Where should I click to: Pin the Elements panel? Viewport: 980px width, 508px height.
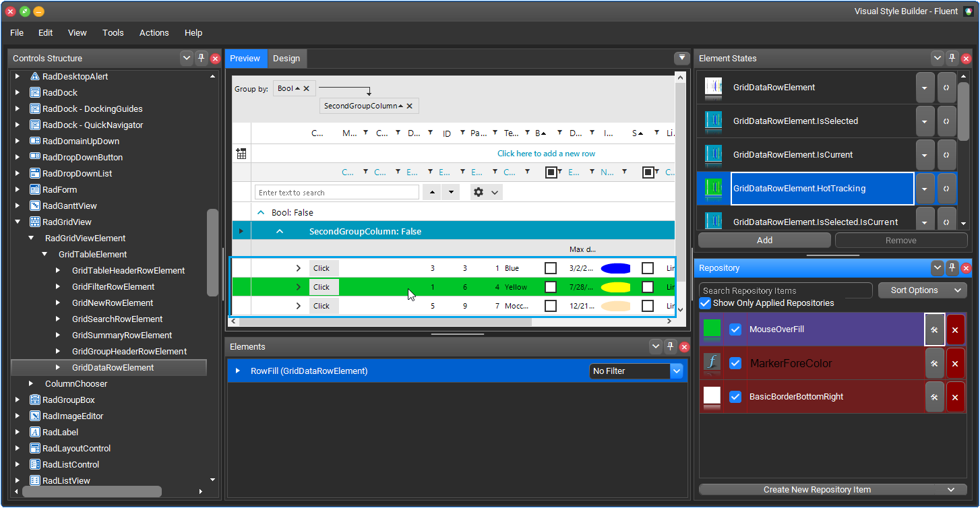[670, 347]
